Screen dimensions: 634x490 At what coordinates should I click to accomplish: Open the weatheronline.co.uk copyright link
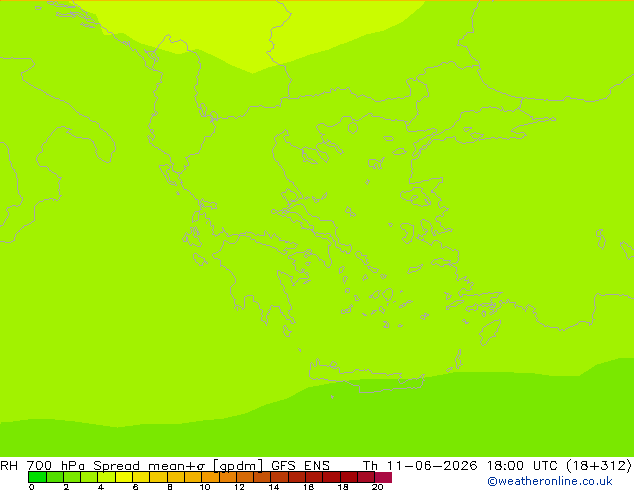click(549, 481)
